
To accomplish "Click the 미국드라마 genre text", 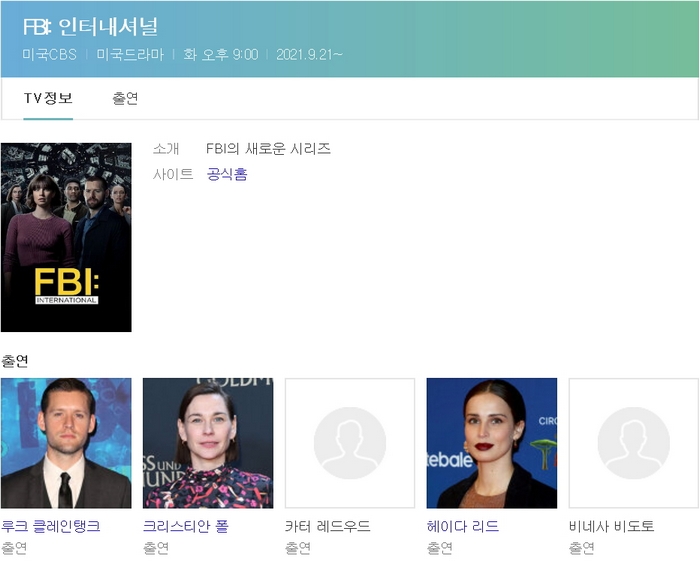I will click(x=130, y=54).
